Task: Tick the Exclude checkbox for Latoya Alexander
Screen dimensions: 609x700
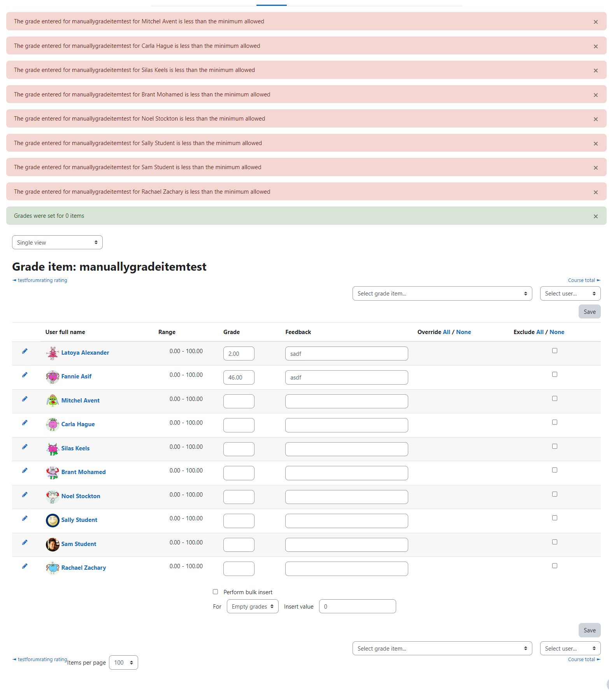Action: tap(555, 350)
